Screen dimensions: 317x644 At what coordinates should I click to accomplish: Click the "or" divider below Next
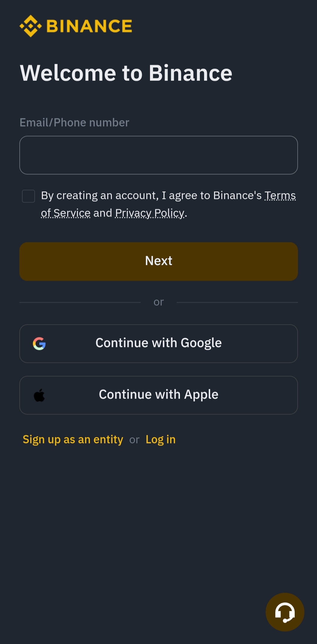pyautogui.click(x=158, y=302)
